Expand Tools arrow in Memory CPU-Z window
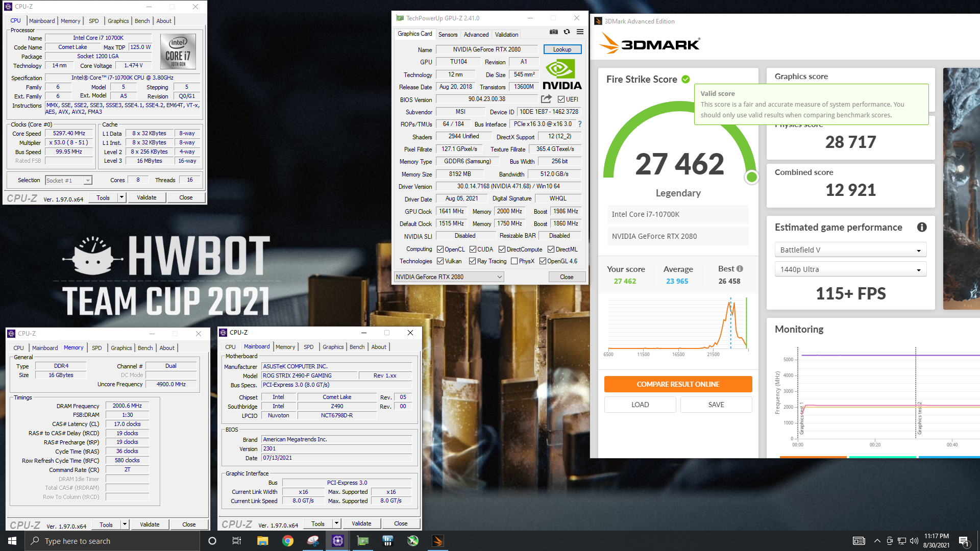The height and width of the screenshot is (551, 980). pos(125,524)
